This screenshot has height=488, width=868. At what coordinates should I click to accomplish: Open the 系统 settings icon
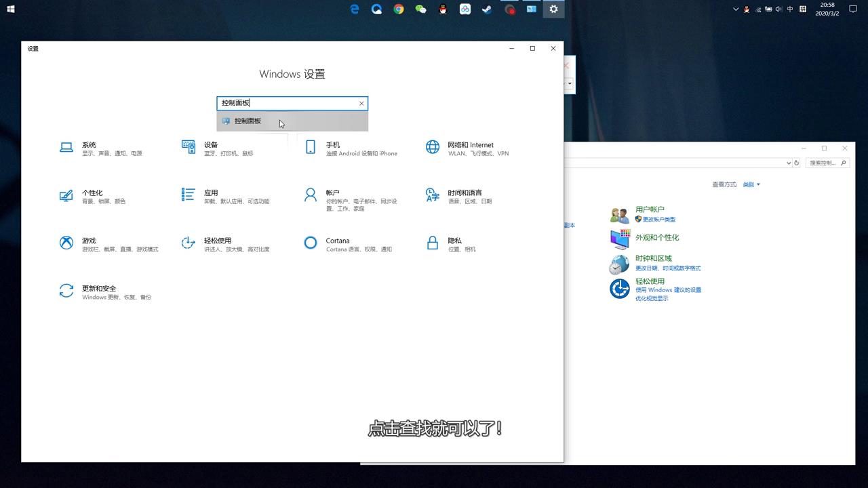(66, 147)
